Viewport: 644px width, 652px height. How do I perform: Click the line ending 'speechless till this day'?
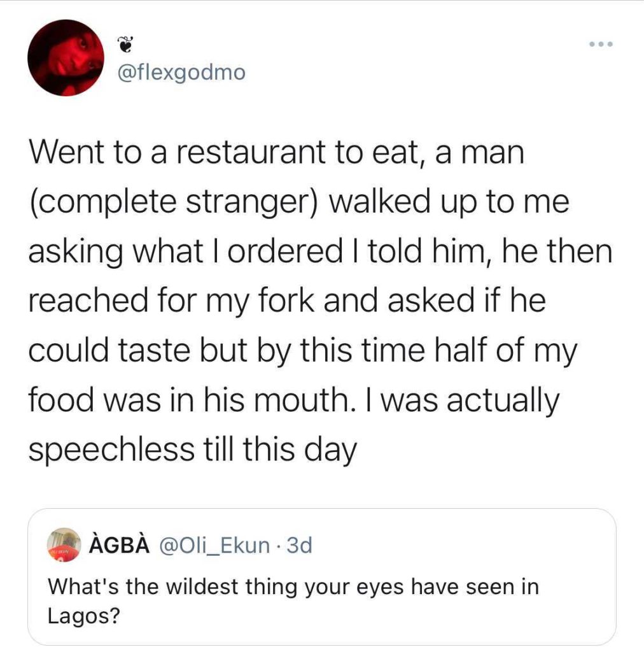click(191, 450)
